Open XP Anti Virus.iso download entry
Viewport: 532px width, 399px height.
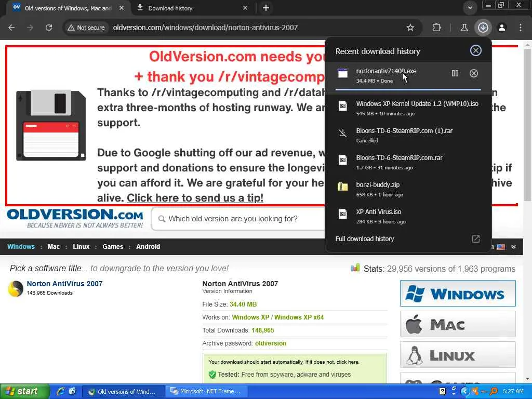coord(408,216)
